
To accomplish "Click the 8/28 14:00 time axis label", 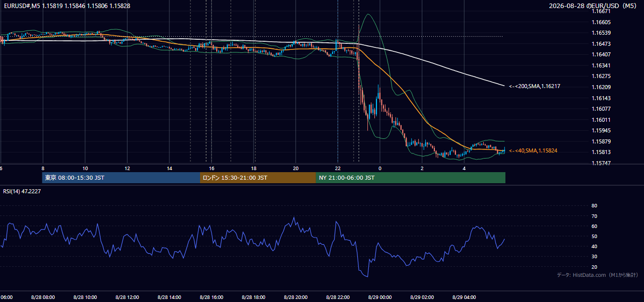I will click(169, 297).
